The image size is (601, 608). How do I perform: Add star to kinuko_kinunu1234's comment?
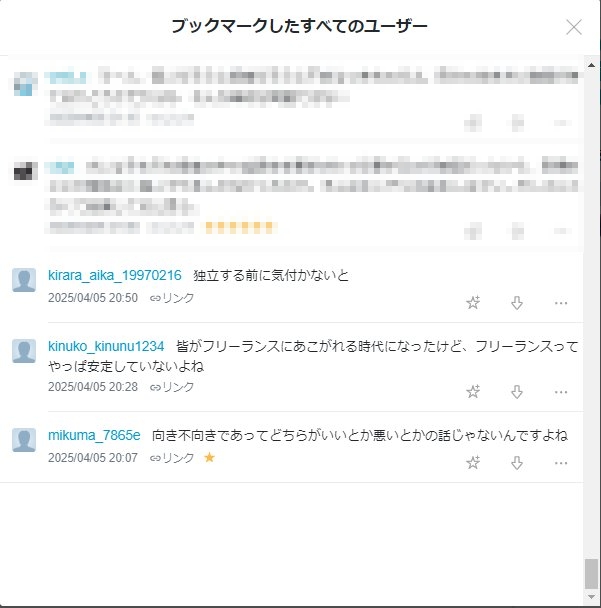coord(473,392)
